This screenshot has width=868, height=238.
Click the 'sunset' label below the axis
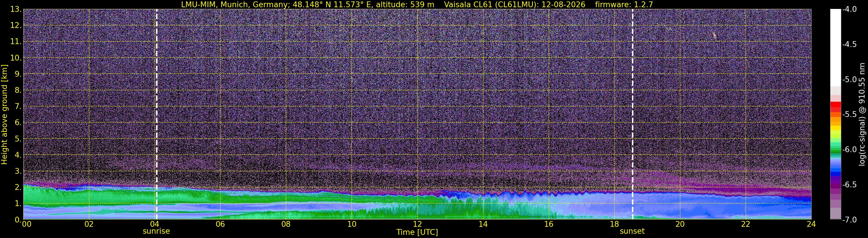click(x=632, y=231)
